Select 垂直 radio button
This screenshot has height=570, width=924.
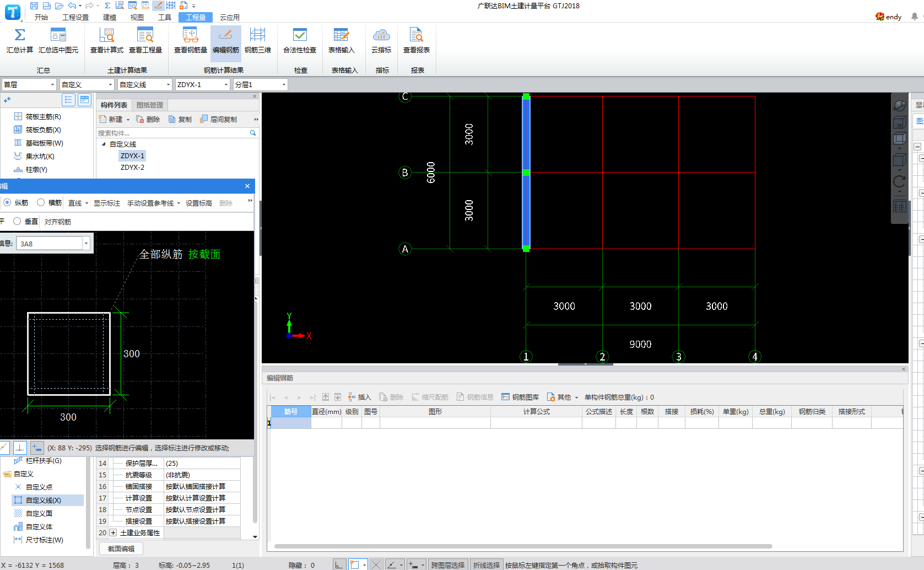(17, 221)
